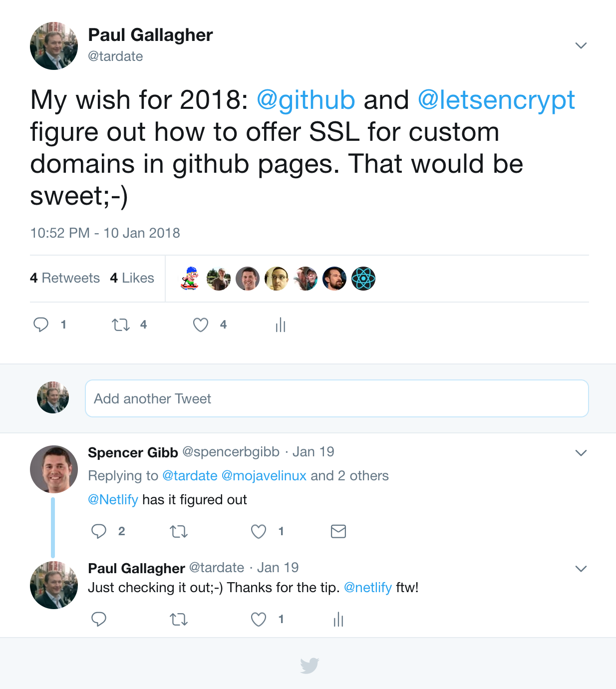Image resolution: width=616 pixels, height=689 pixels.
Task: Reply to the main tweet by Paul Gallagher
Action: tap(41, 325)
